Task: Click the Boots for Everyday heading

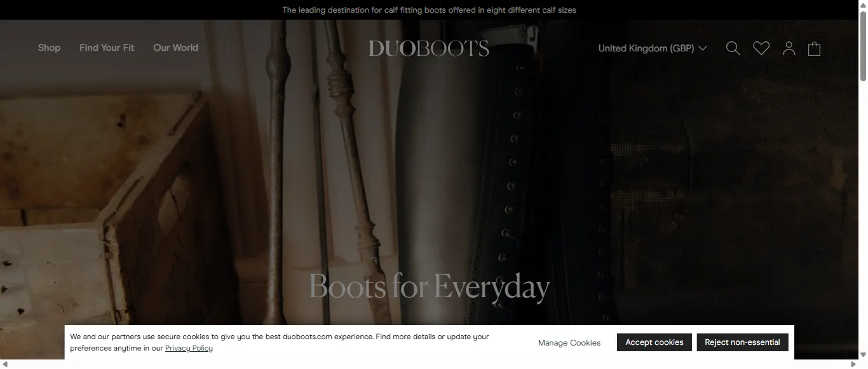Action: click(429, 286)
